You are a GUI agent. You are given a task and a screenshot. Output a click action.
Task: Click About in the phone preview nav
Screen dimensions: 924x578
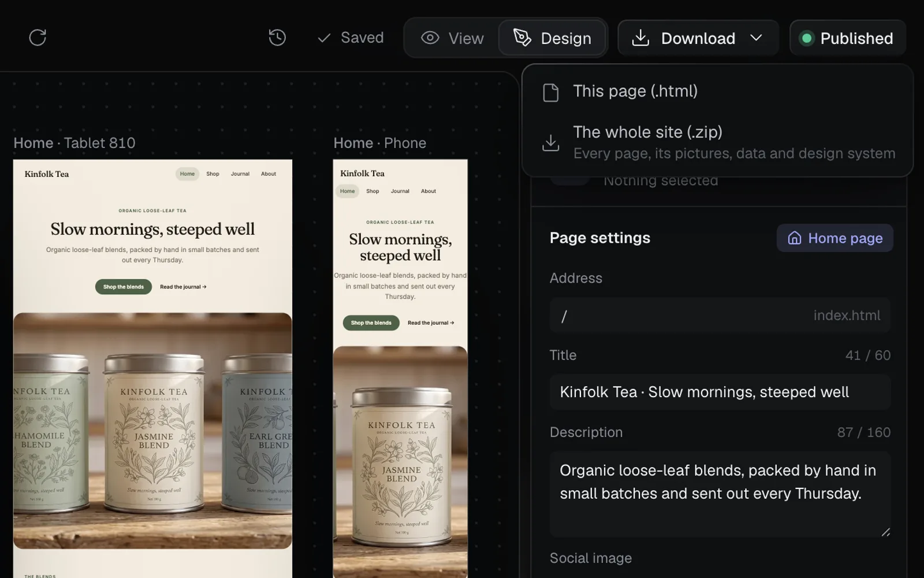pos(429,191)
